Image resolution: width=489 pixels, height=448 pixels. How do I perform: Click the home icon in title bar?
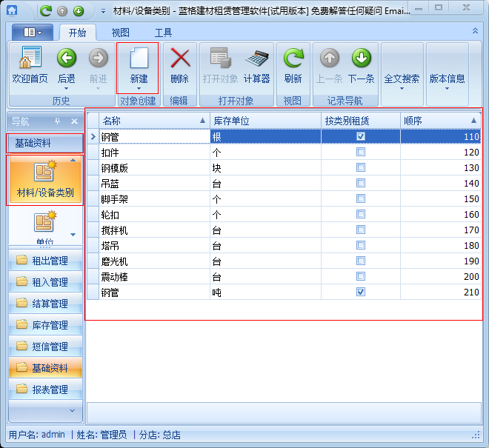(12, 10)
